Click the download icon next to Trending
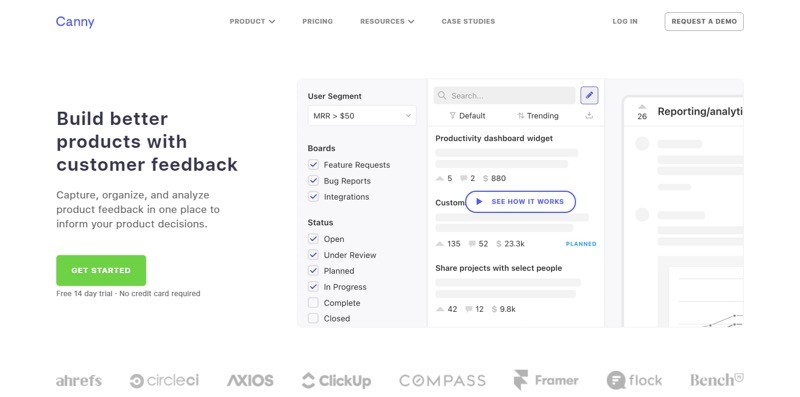Viewport: 800px width, 397px height. [x=589, y=116]
